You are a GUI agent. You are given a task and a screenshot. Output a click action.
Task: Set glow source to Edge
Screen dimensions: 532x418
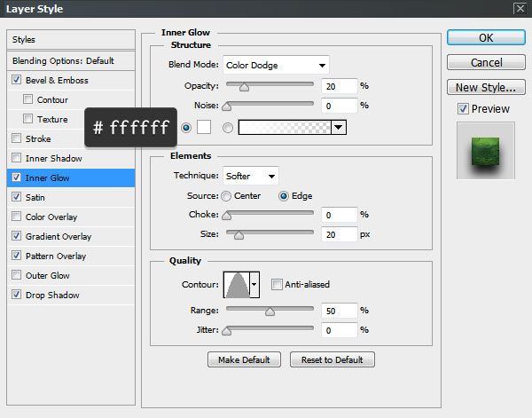click(x=284, y=196)
